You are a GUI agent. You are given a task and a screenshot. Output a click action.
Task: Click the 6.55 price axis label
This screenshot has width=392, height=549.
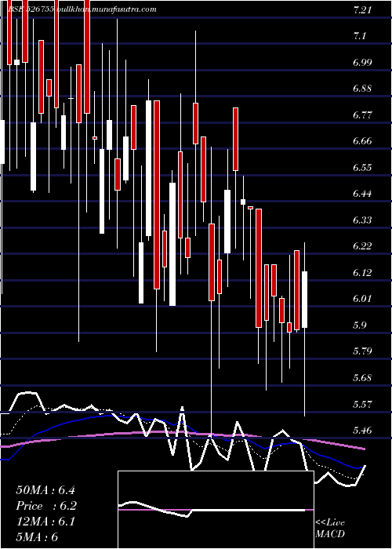click(362, 167)
